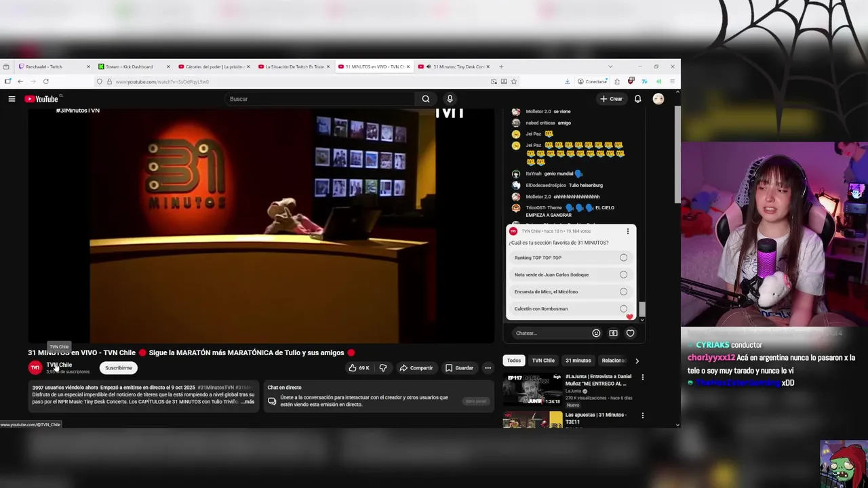Select the Todos filter chip
This screenshot has height=488, width=868.
click(514, 361)
